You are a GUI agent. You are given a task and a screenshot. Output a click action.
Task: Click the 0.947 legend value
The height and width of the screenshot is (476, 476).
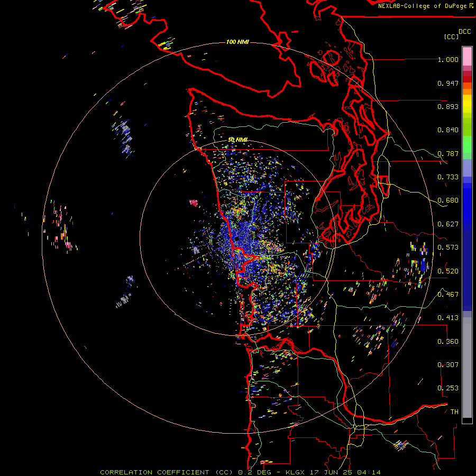448,83
